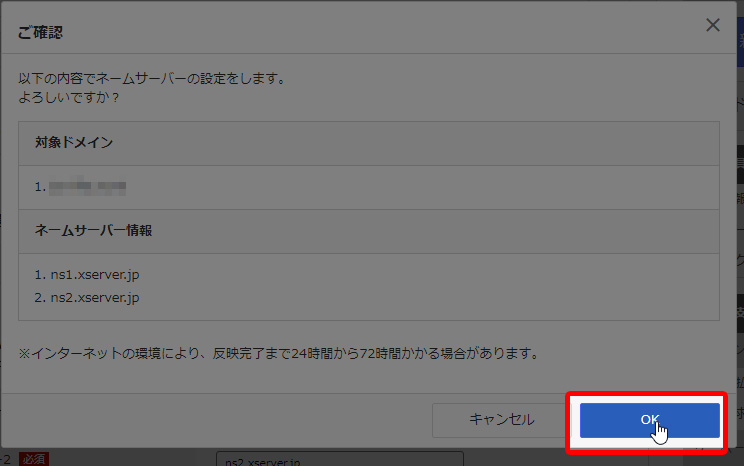This screenshot has width=744, height=466.
Task: Focus the ns2.xserver.jp input field behind dialog
Action: [x=340, y=459]
